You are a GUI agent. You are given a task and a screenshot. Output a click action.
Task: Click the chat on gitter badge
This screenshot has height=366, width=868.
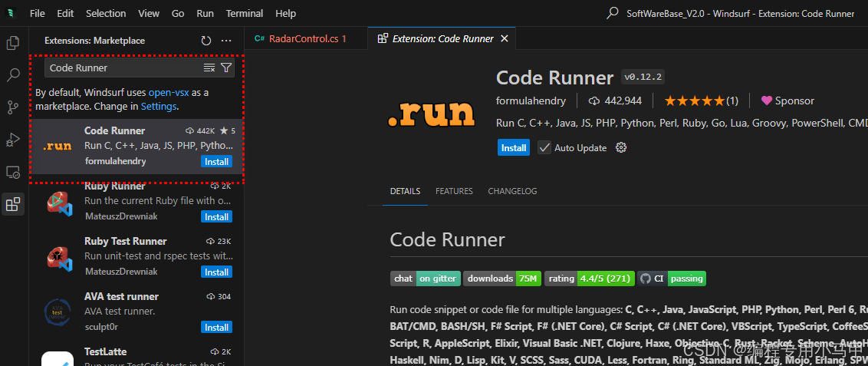pos(425,279)
